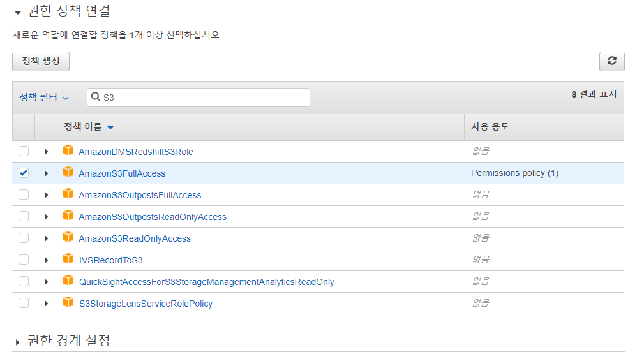Click policy box icon for AmazonS3OutpostsReadOnlyAccess
Screen dimensions: 644x359
pyautogui.click(x=68, y=216)
